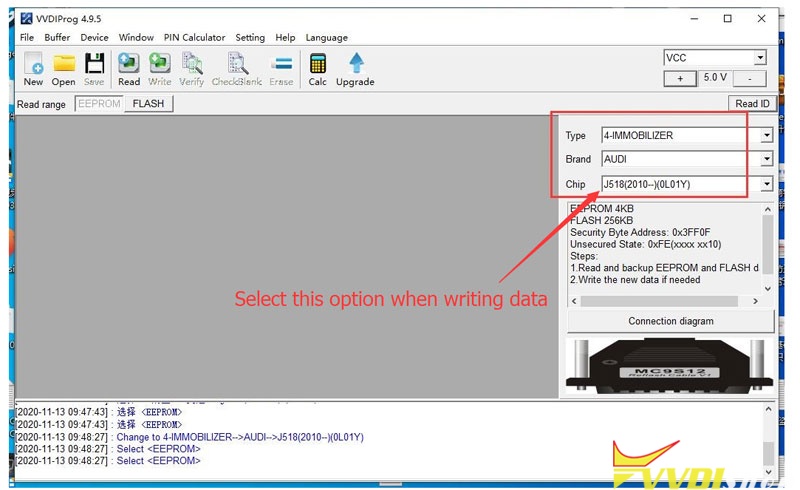Decrease voltage with the minus button

tap(749, 79)
